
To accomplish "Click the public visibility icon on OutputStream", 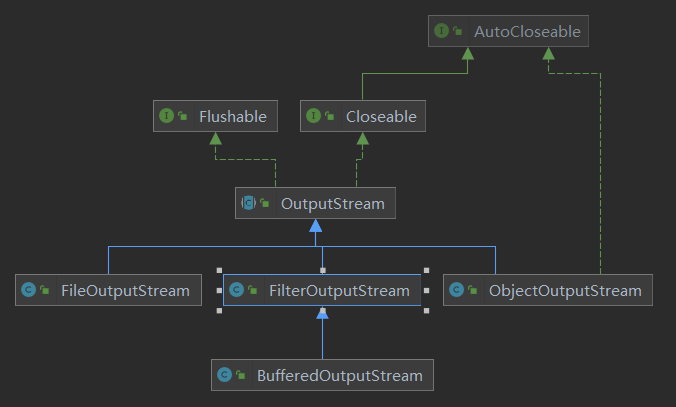I will (x=265, y=205).
